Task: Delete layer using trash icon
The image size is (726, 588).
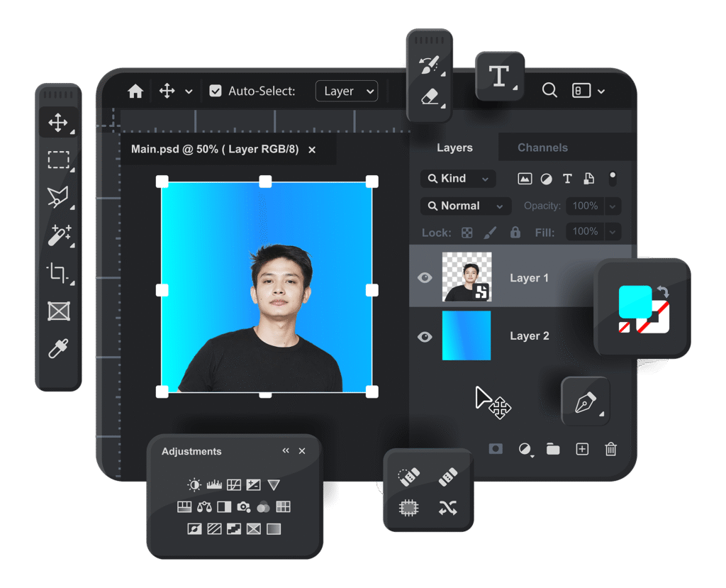Action: click(x=610, y=449)
